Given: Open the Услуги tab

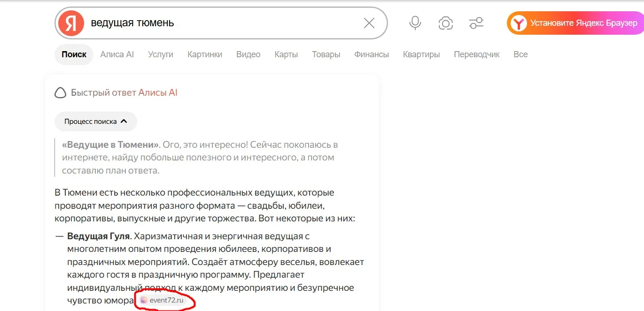Looking at the screenshot, I should (161, 54).
